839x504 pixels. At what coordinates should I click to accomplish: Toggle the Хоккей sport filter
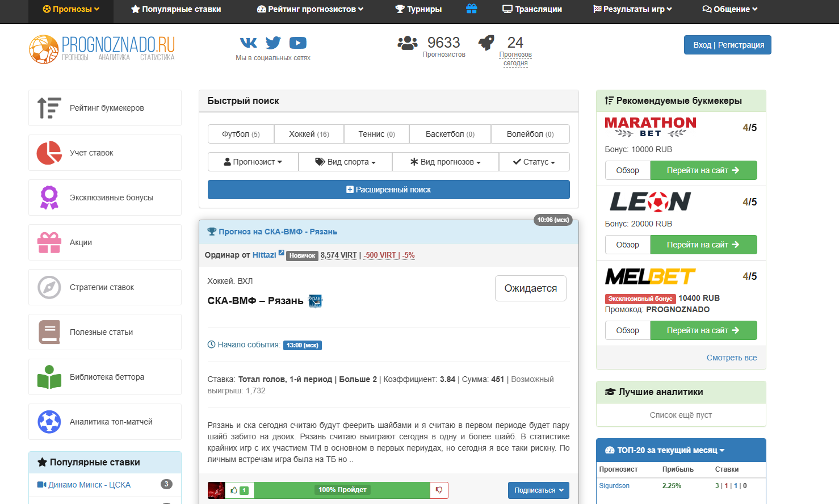click(309, 134)
